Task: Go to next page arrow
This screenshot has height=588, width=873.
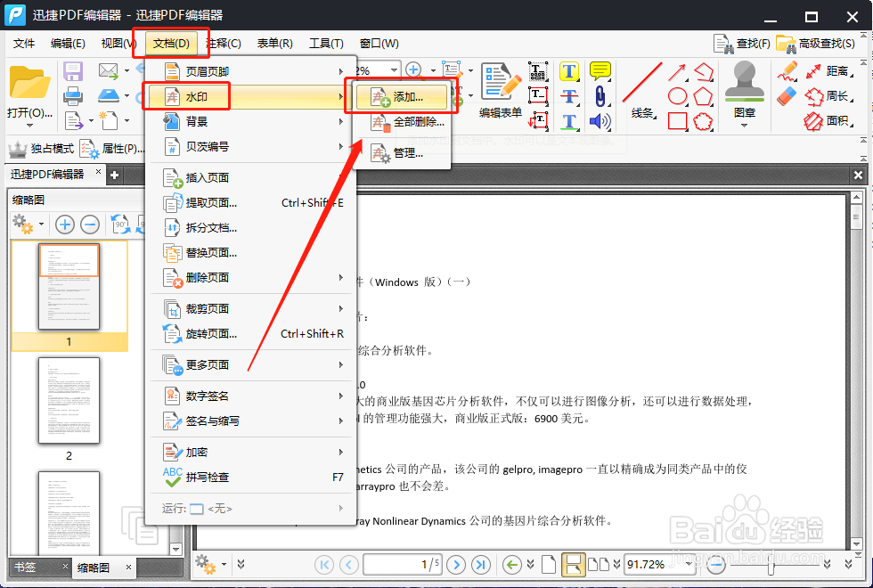Action: point(456,565)
